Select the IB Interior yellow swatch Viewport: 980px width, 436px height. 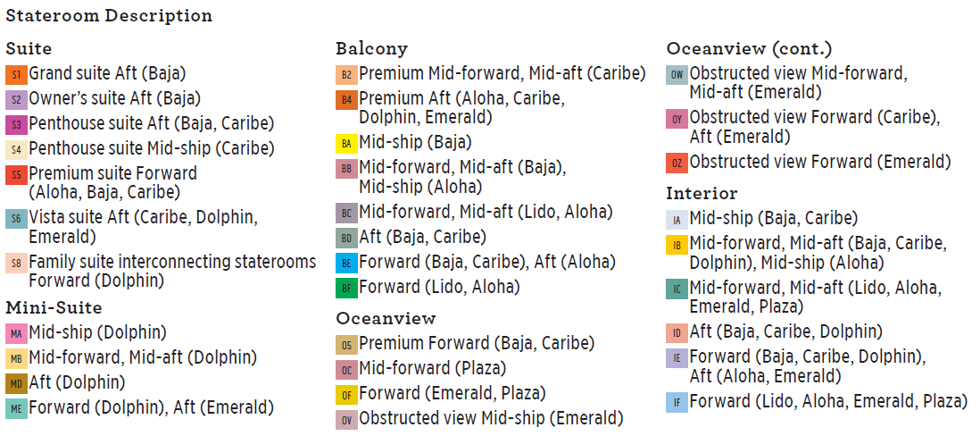677,244
